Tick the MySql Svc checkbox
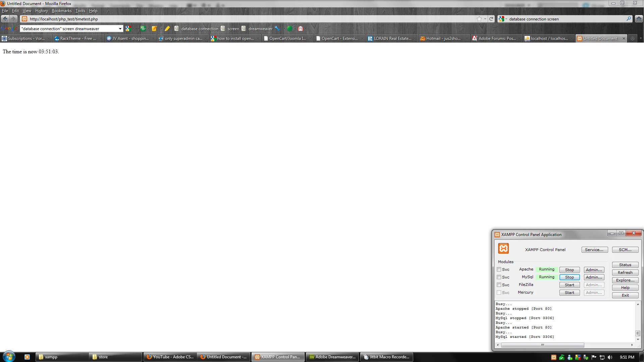The height and width of the screenshot is (362, 644). (499, 277)
